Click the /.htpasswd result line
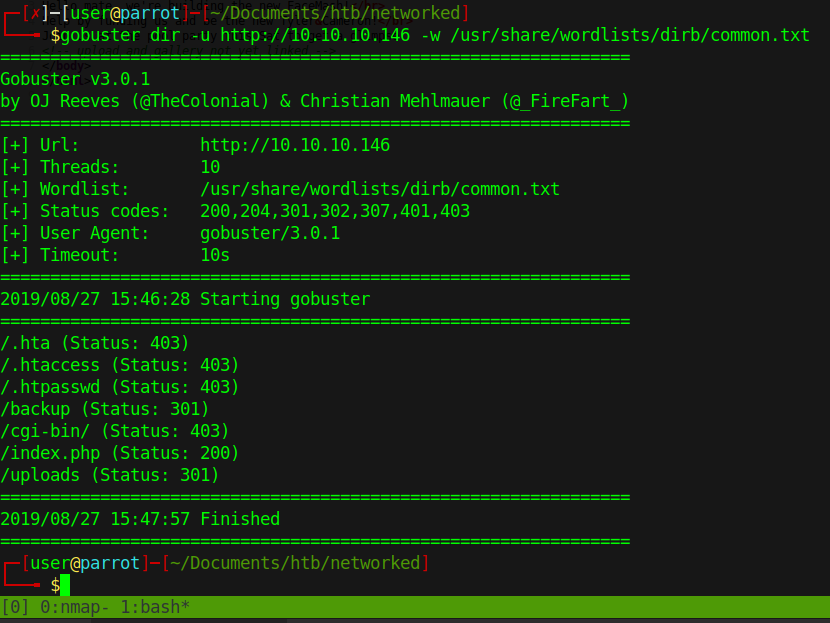Image resolution: width=830 pixels, height=623 pixels. click(x=120, y=387)
